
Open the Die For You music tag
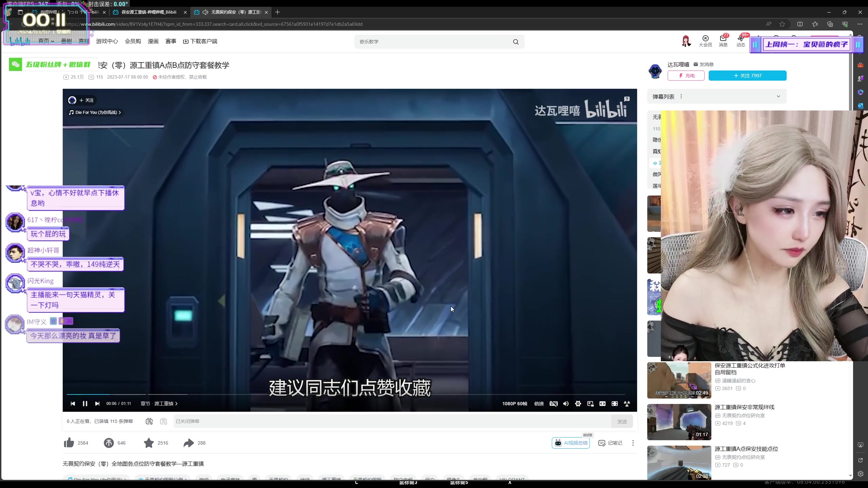[x=95, y=112]
